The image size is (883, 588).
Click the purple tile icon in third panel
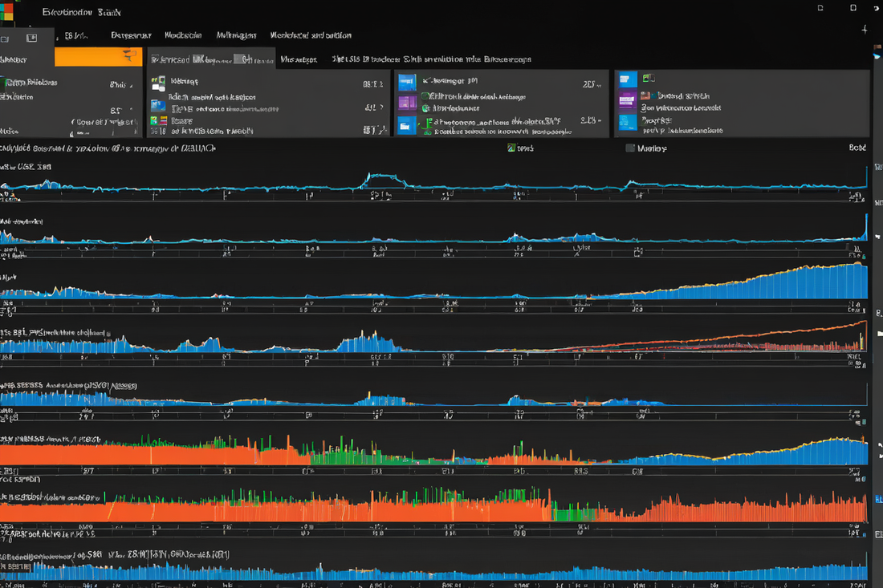pos(628,101)
